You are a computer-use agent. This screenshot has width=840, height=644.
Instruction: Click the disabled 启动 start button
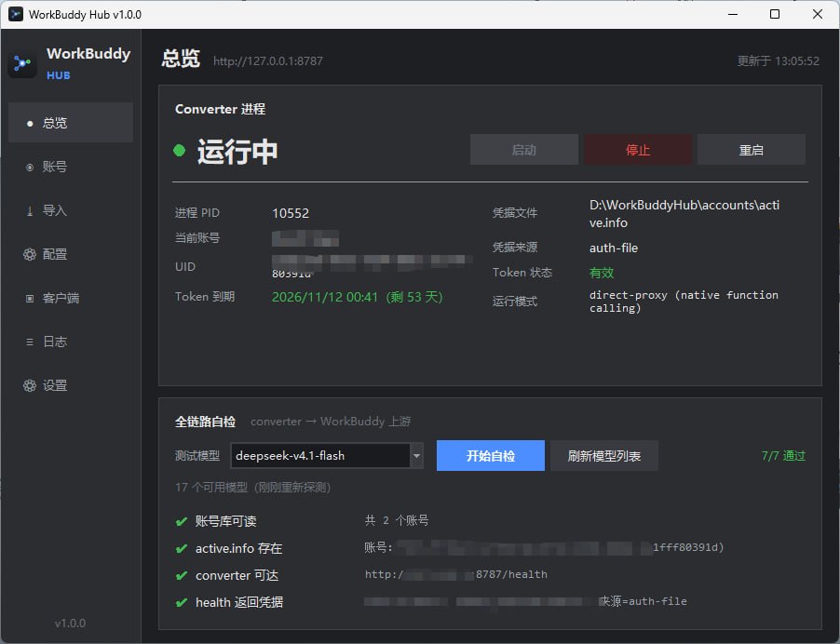524,150
